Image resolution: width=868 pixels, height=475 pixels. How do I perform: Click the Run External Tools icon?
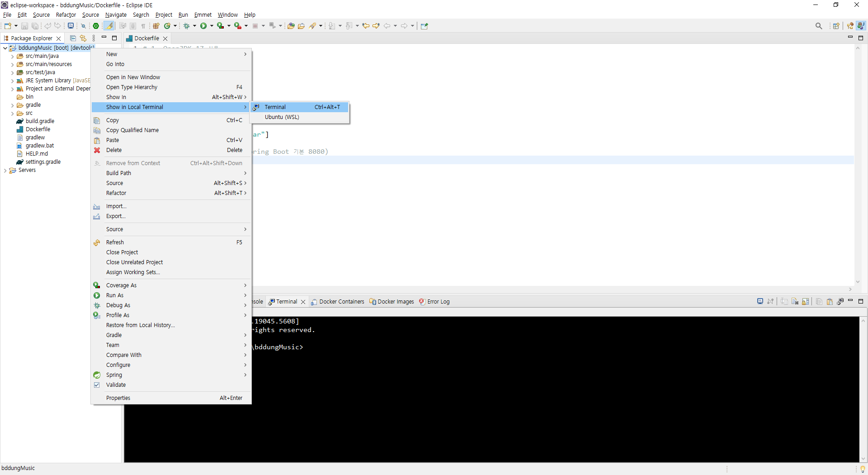click(237, 26)
